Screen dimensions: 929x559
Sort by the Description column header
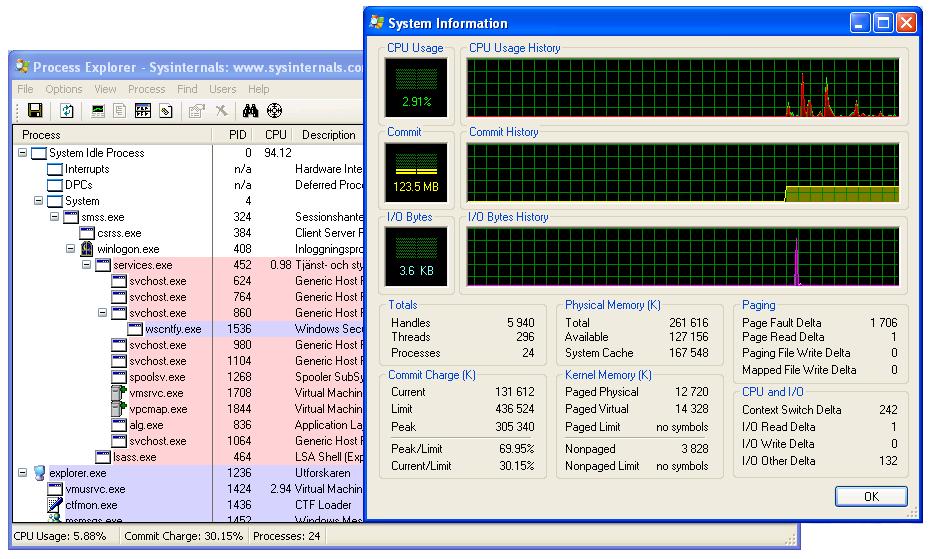pyautogui.click(x=329, y=134)
